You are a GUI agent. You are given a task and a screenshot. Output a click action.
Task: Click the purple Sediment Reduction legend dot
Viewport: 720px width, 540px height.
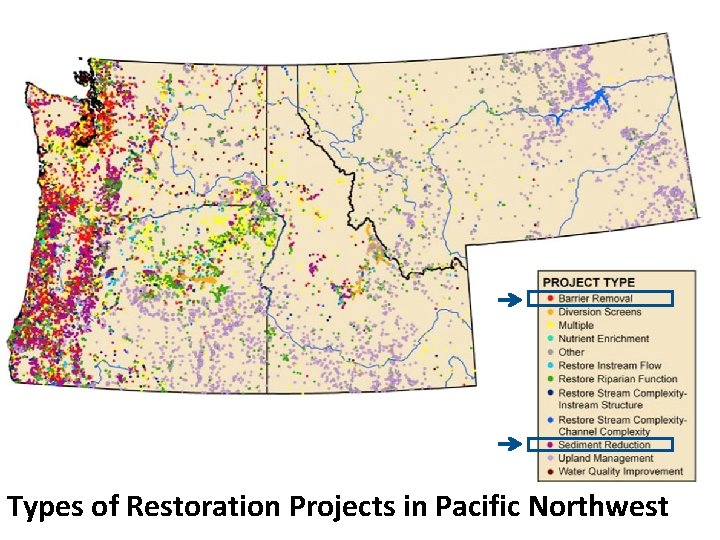(551, 445)
